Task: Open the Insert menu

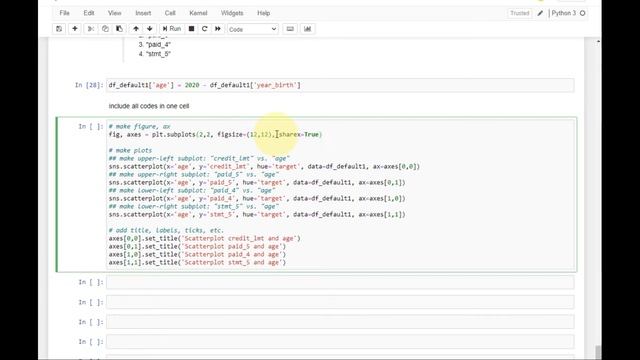Action: tap(143, 13)
